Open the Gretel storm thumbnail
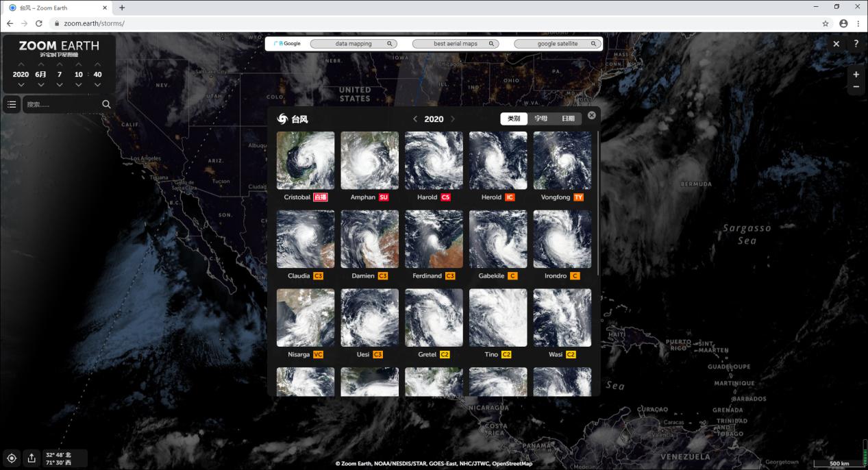The height and width of the screenshot is (470, 868). click(x=434, y=318)
